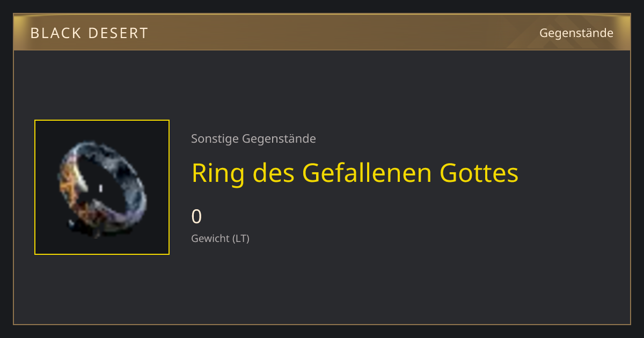Click the golden header banner center
The image size is (644, 338).
322,33
